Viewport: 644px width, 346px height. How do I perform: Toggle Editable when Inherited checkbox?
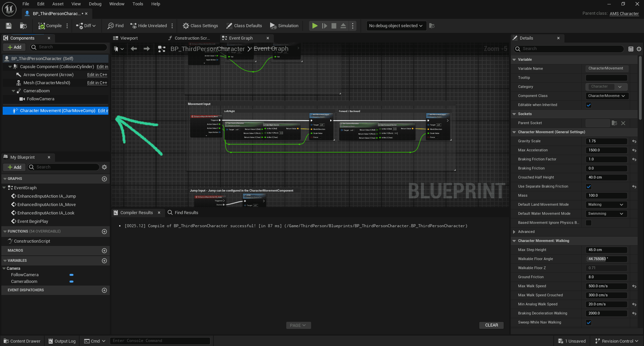pos(589,105)
